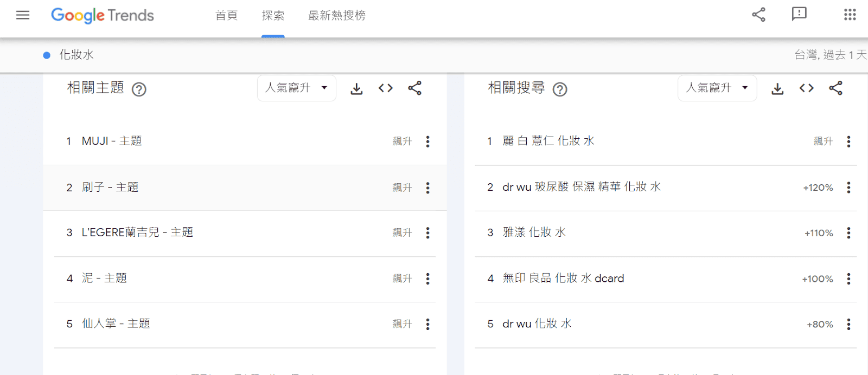868x375 pixels.
Task: Go to the 首頁 tab
Action: 226,16
